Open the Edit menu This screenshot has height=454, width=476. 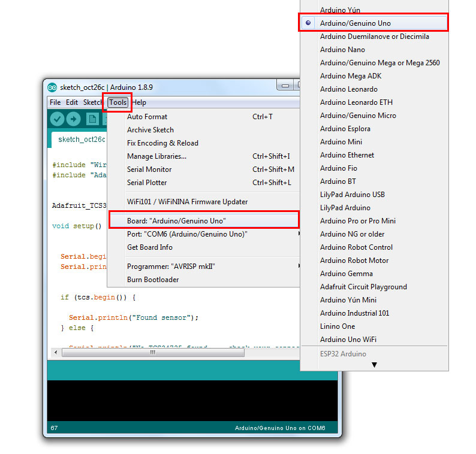72,102
